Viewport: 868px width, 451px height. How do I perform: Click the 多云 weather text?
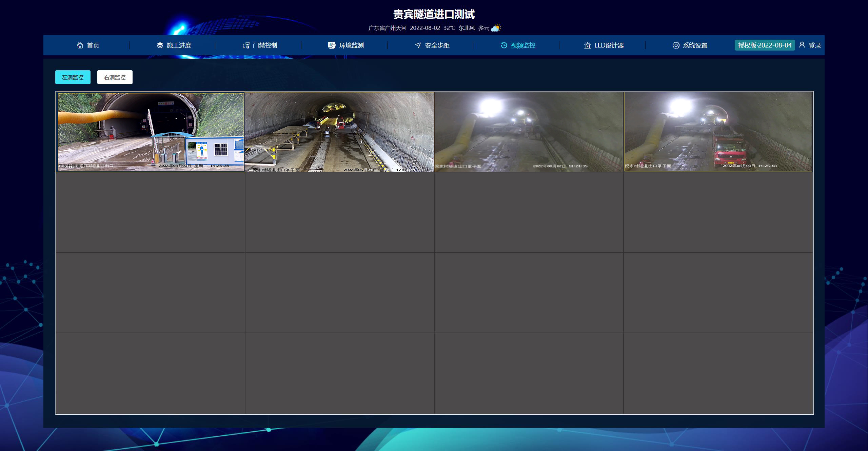tap(484, 28)
